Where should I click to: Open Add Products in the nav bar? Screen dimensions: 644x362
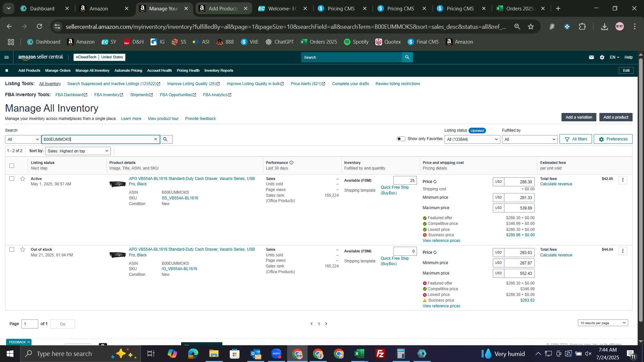click(x=29, y=70)
